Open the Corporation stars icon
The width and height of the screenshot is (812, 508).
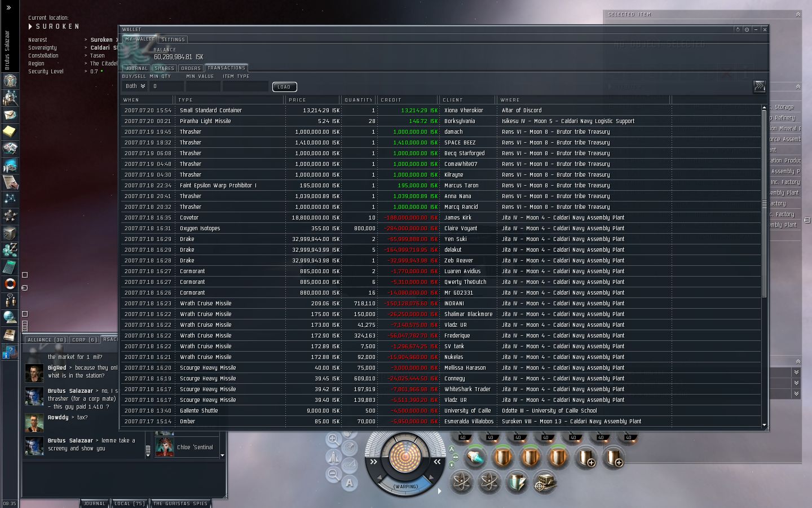point(10,216)
